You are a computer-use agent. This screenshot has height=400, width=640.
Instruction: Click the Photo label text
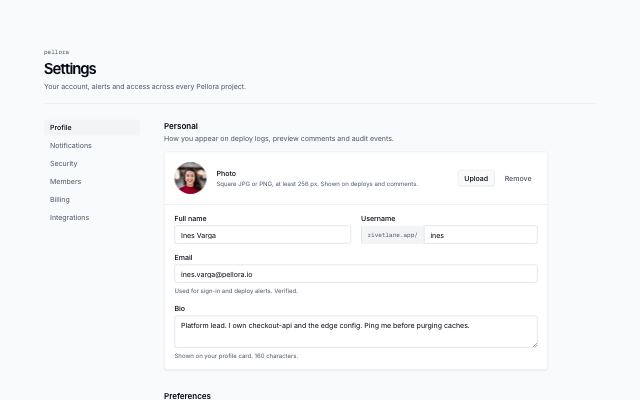coord(226,173)
